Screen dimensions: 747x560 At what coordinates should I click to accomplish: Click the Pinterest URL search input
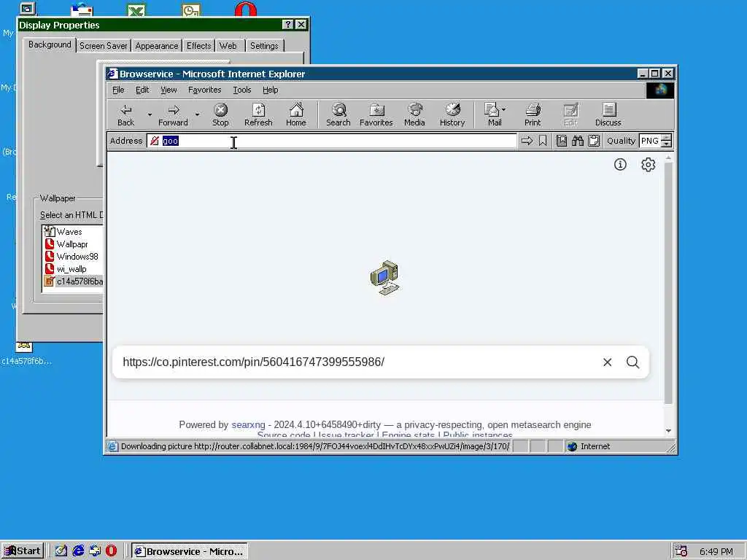(355, 362)
